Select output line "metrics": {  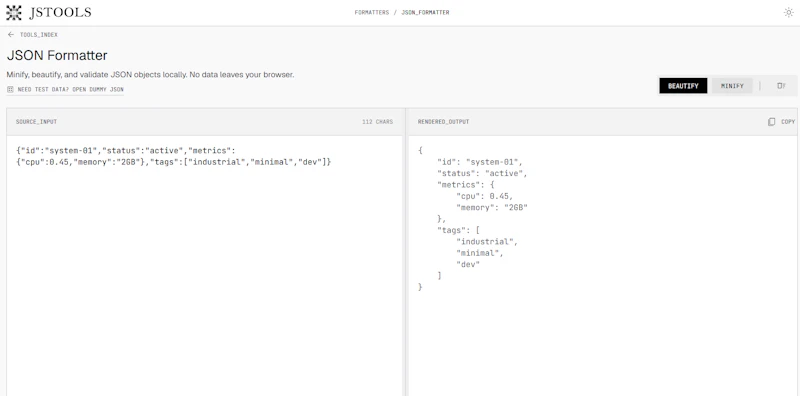click(x=466, y=185)
